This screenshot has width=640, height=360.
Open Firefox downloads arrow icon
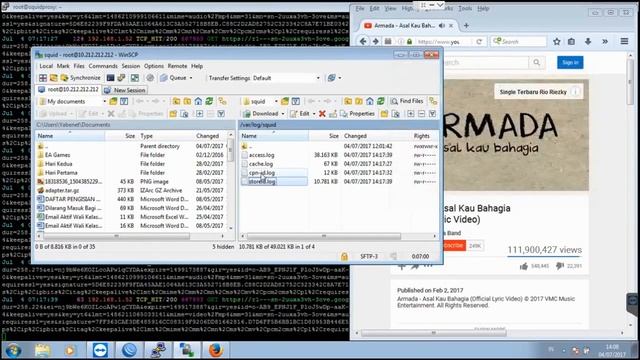click(588, 42)
